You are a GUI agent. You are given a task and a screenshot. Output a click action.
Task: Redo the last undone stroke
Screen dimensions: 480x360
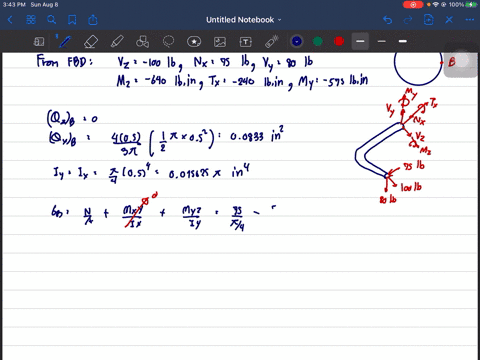click(408, 20)
